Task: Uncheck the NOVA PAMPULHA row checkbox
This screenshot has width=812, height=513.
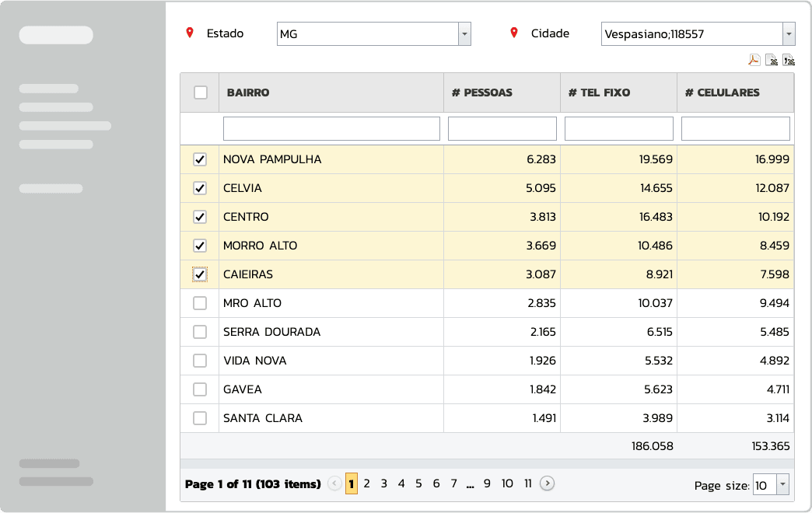Action: click(x=200, y=159)
